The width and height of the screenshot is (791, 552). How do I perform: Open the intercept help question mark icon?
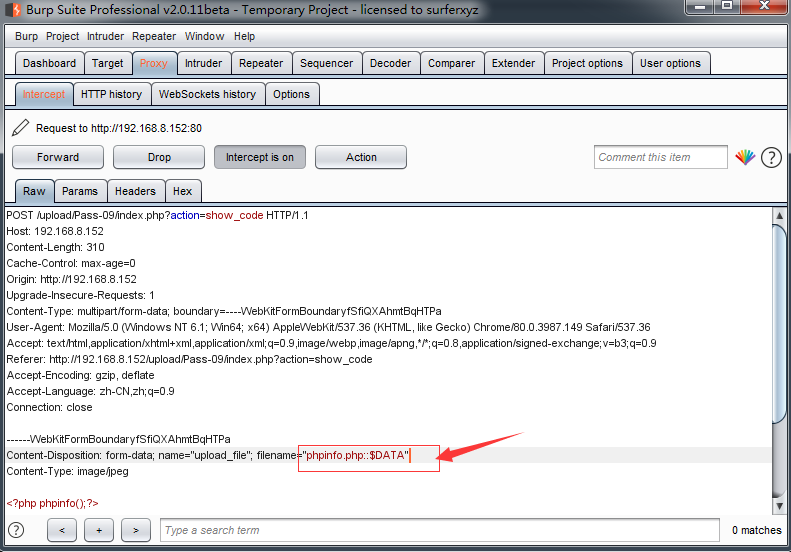771,157
